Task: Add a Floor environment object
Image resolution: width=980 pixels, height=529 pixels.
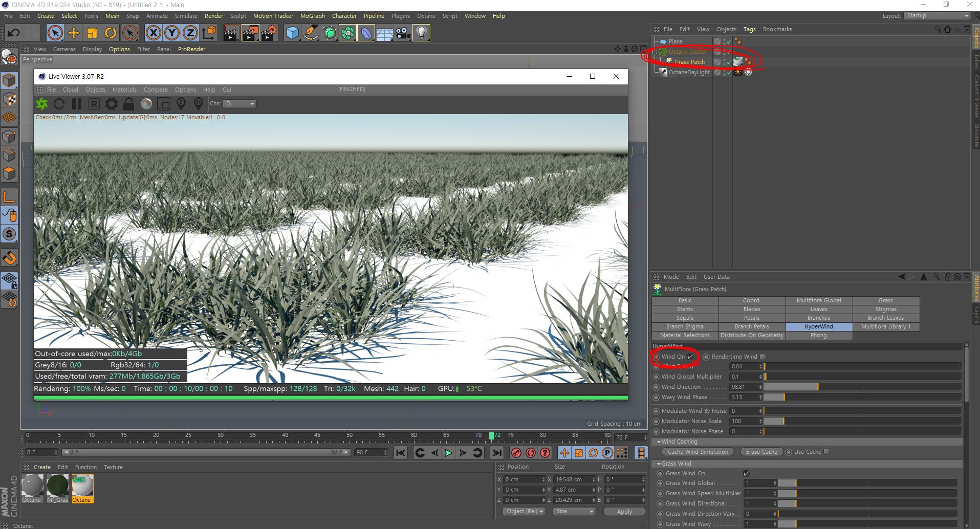Action: (x=384, y=33)
